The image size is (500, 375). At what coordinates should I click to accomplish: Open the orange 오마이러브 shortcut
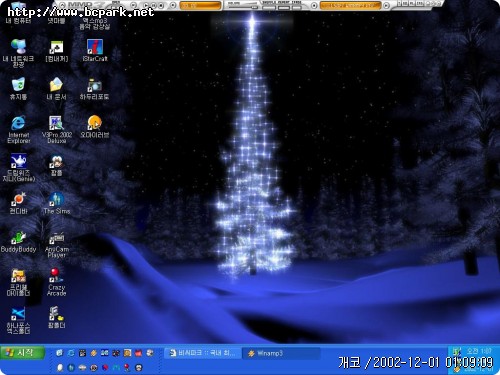pyautogui.click(x=94, y=127)
